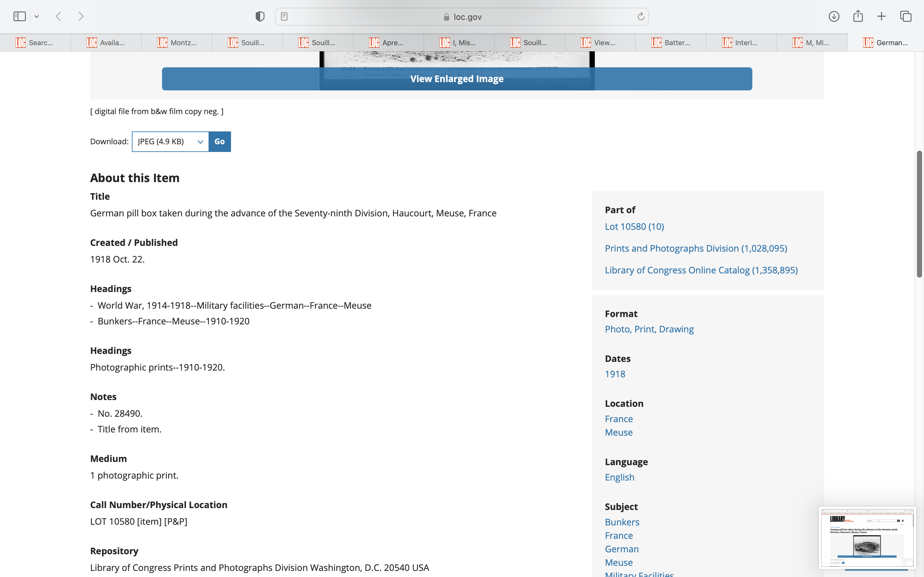Switch to the Batter... tab
The image size is (924, 577).
[x=671, y=42]
